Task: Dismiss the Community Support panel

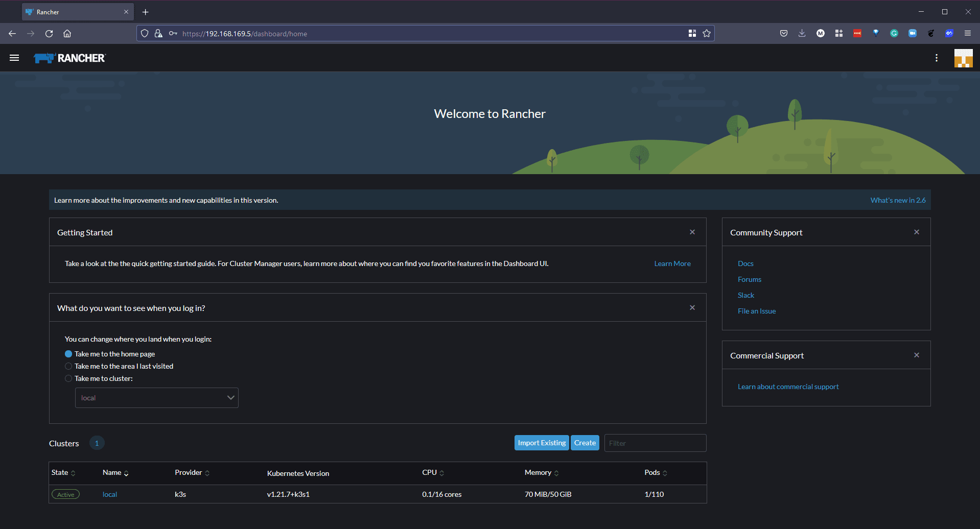Action: (916, 232)
